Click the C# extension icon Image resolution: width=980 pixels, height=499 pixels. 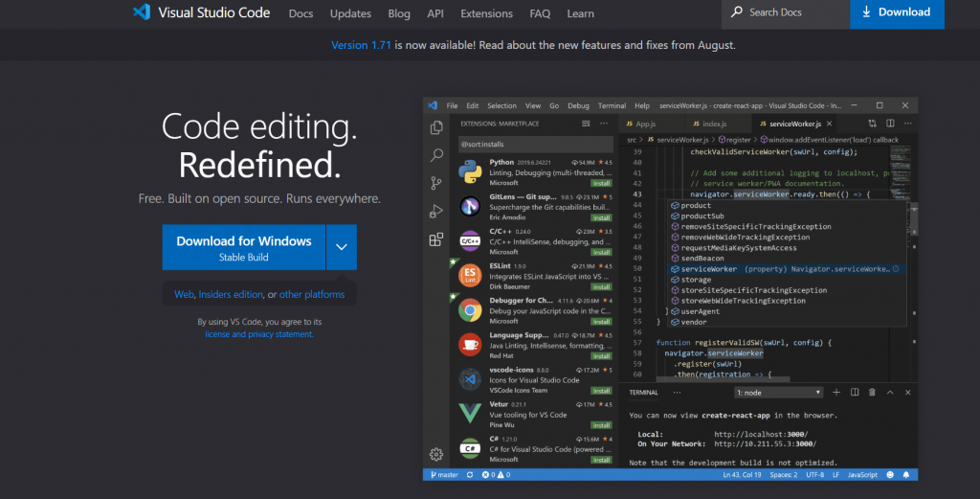470,448
